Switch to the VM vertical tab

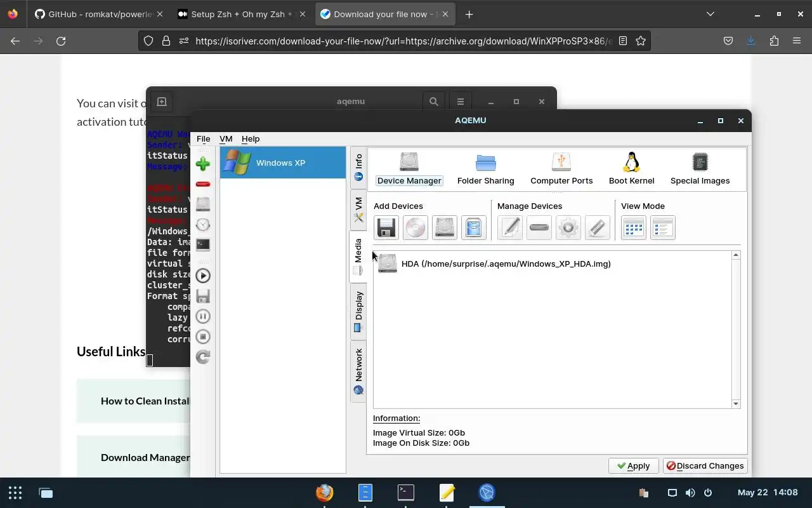[358, 209]
